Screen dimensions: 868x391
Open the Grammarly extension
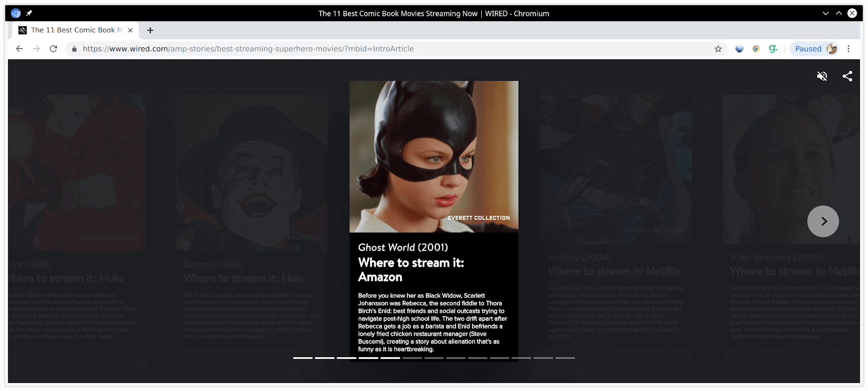(x=773, y=49)
